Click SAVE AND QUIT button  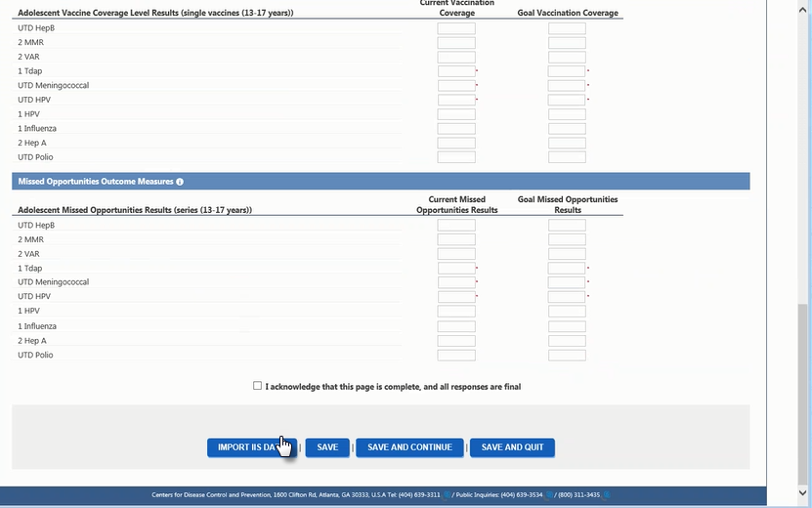pyautogui.click(x=512, y=447)
